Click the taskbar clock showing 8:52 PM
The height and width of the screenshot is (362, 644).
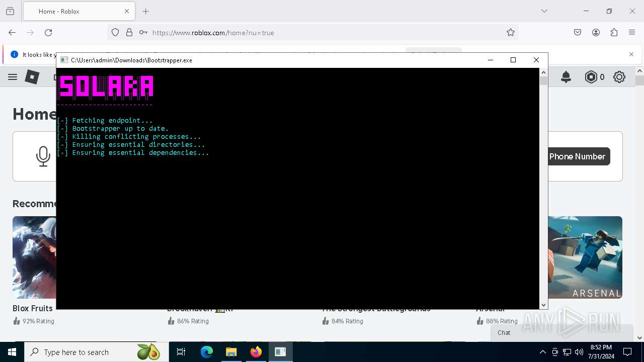[601, 352]
